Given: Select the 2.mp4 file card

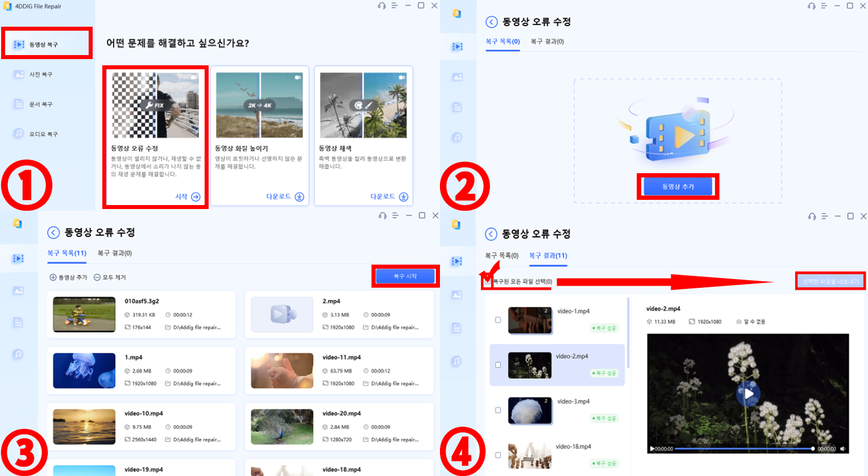Looking at the screenshot, I should pyautogui.click(x=339, y=315).
